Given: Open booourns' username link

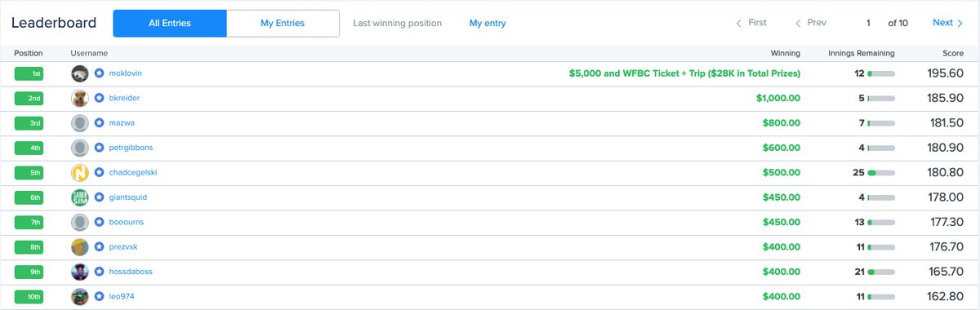Looking at the screenshot, I should 127,222.
